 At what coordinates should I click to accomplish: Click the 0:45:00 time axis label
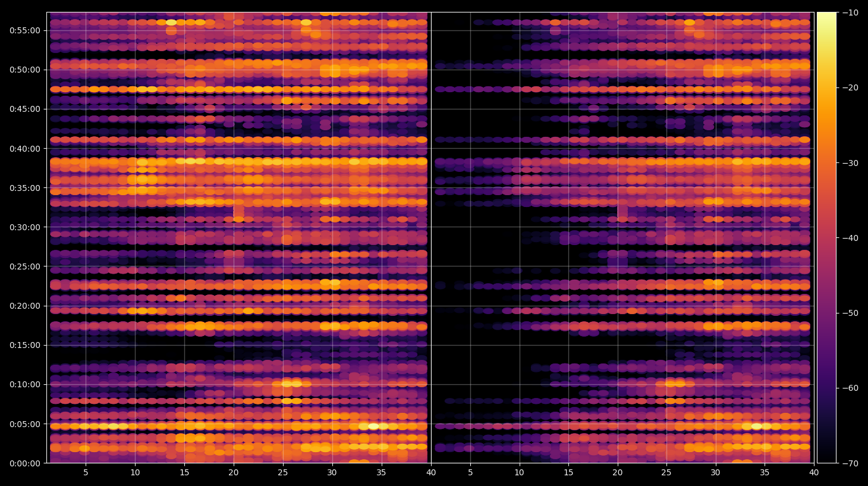point(25,109)
